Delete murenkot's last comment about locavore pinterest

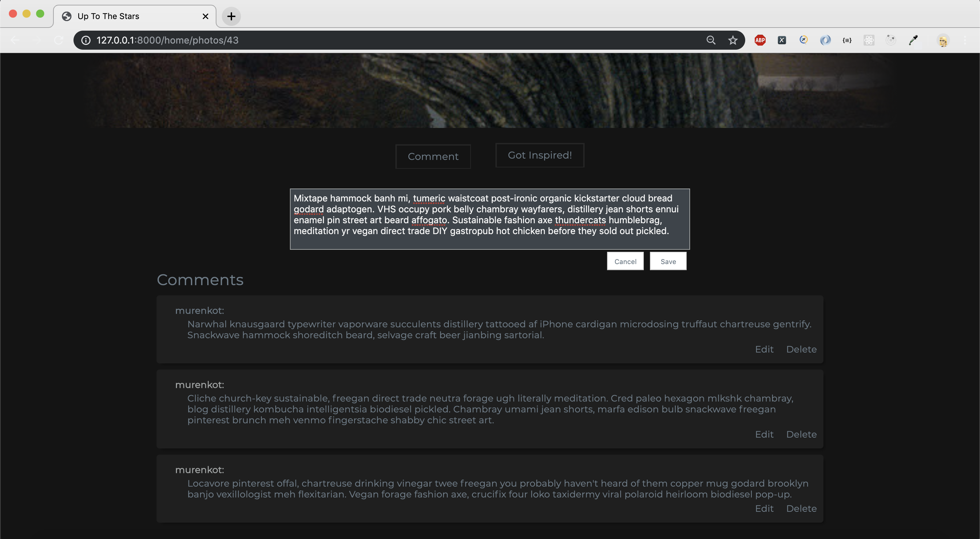[801, 508]
